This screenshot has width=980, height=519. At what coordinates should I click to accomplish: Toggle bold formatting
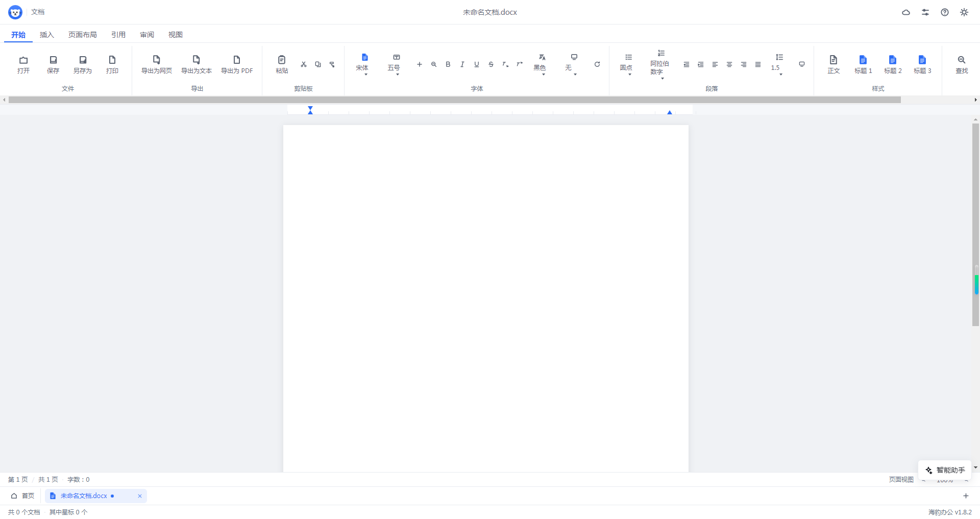[x=448, y=64]
